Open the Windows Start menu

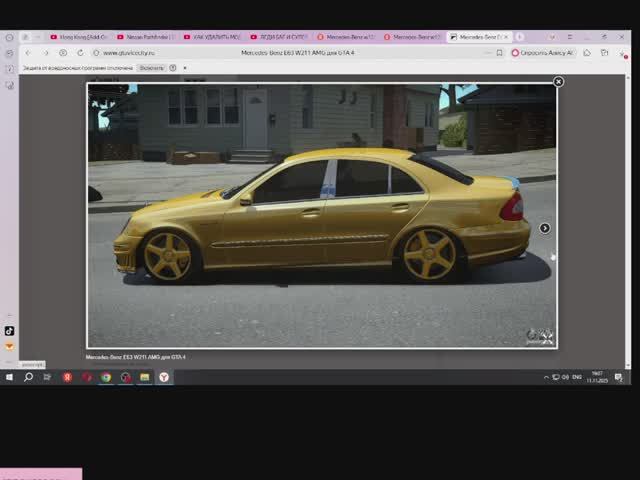tap(9, 377)
